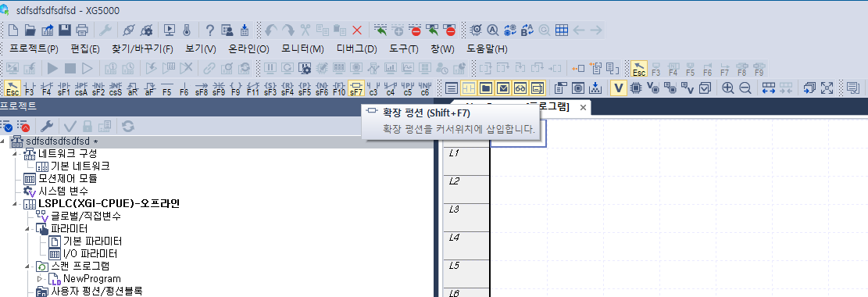
Task: Insert reset coil sF4
Action: click(288, 88)
